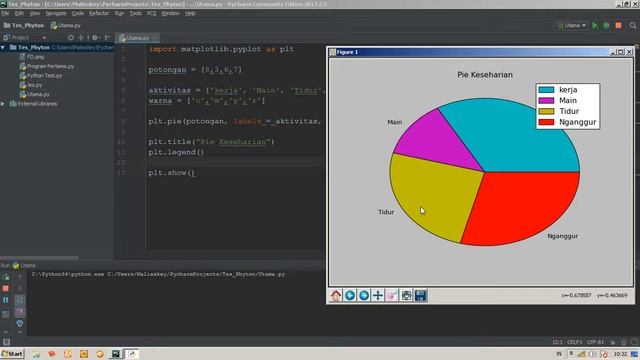Open the VCS menu
Screen dimensions: 640x360
click(x=151, y=13)
